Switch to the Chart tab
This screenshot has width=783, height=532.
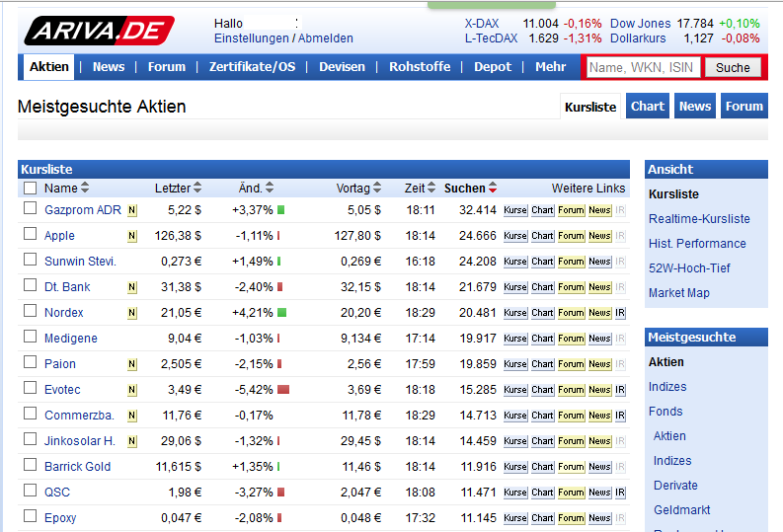648,106
